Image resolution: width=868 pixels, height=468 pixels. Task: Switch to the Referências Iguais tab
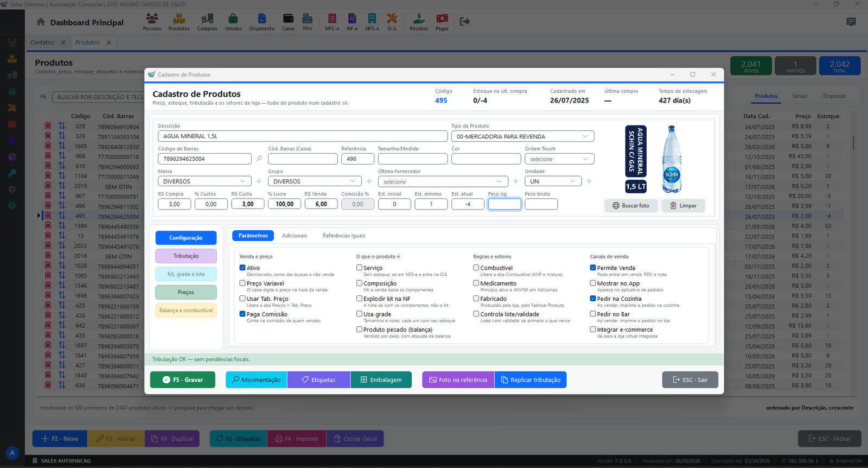click(x=344, y=236)
